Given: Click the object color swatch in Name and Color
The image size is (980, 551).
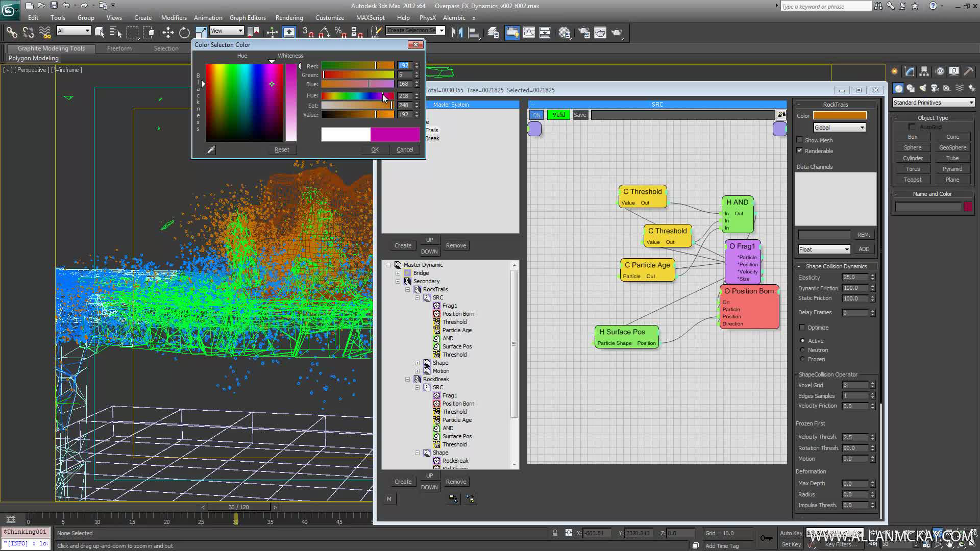Looking at the screenshot, I should click(968, 207).
